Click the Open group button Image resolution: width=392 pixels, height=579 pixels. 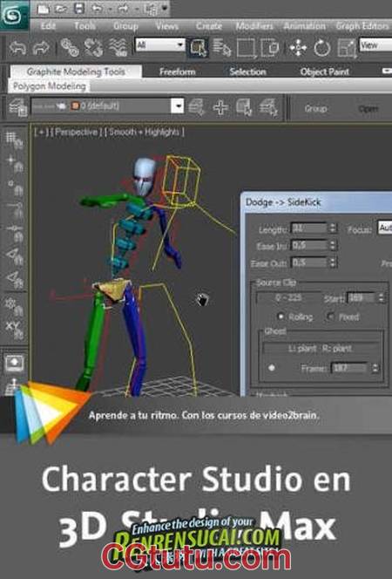pyautogui.click(x=368, y=108)
